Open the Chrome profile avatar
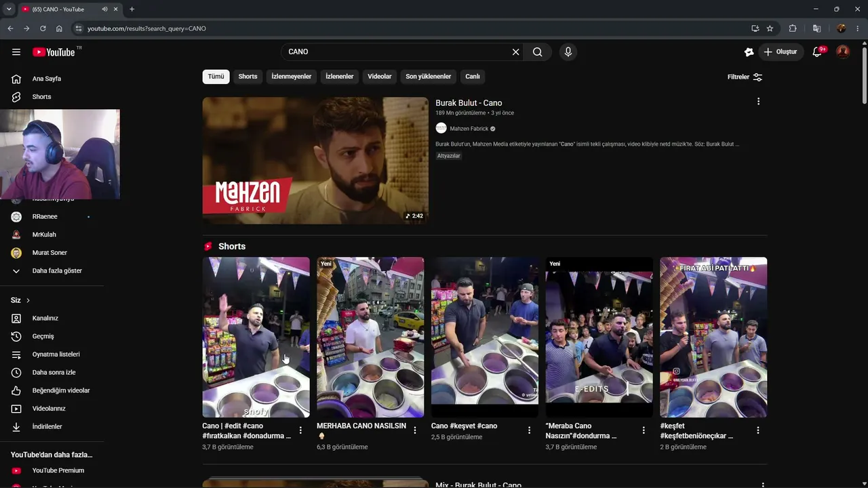Image resolution: width=868 pixels, height=488 pixels. tap(841, 28)
